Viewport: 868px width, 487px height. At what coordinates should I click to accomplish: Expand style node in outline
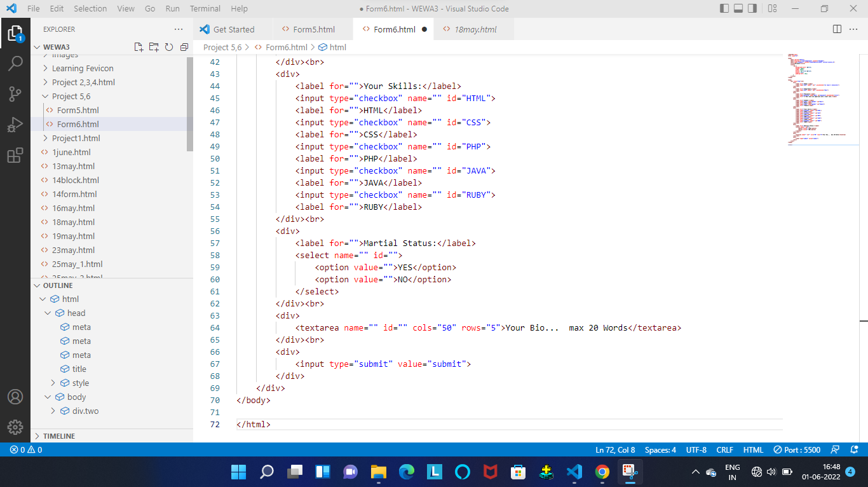[x=54, y=383]
